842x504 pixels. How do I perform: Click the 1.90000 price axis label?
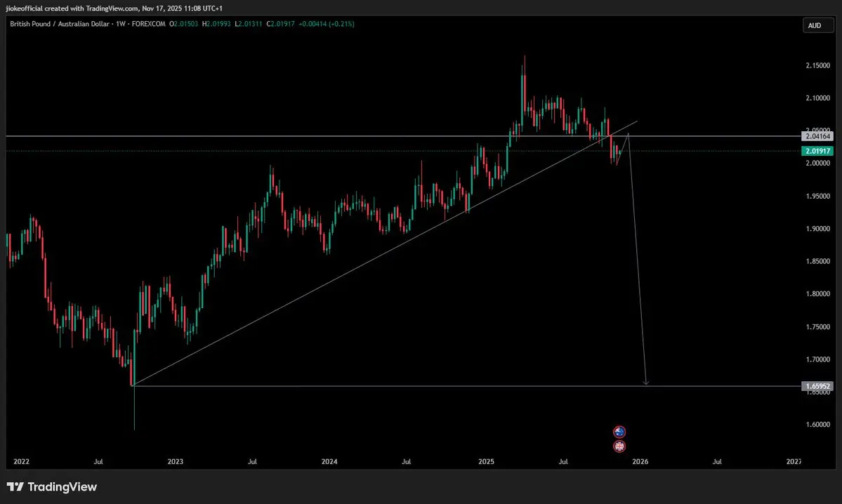pyautogui.click(x=817, y=229)
